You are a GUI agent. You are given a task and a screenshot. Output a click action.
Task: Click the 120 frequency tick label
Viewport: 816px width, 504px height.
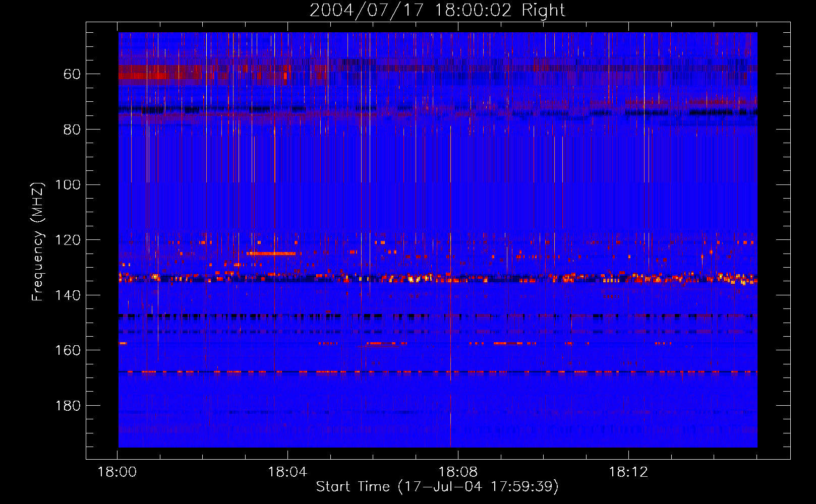[68, 240]
